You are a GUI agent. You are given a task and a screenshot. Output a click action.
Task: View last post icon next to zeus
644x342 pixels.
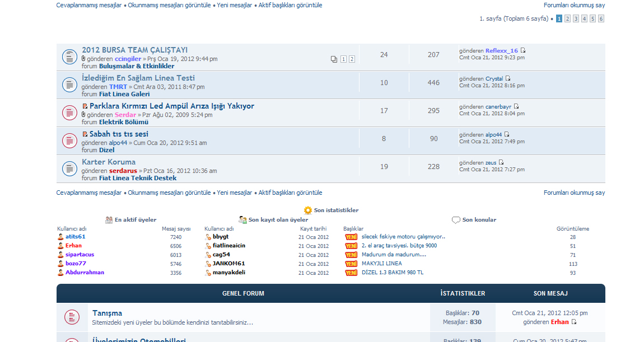[501, 162]
